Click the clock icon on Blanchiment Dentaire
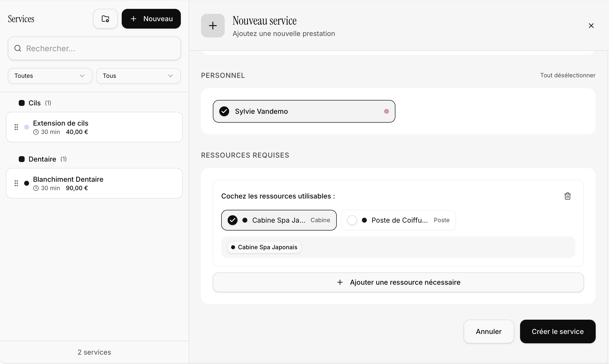Viewport: 609px width, 364px height. 36,188
